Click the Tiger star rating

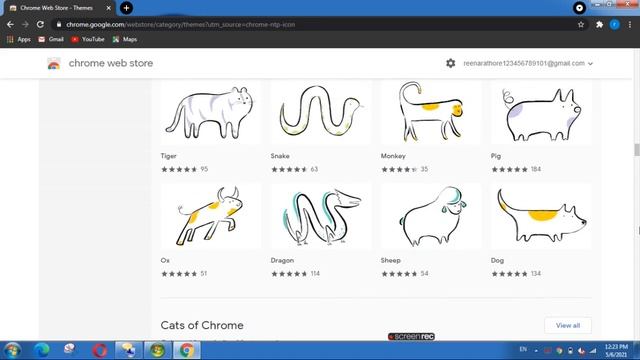click(179, 169)
